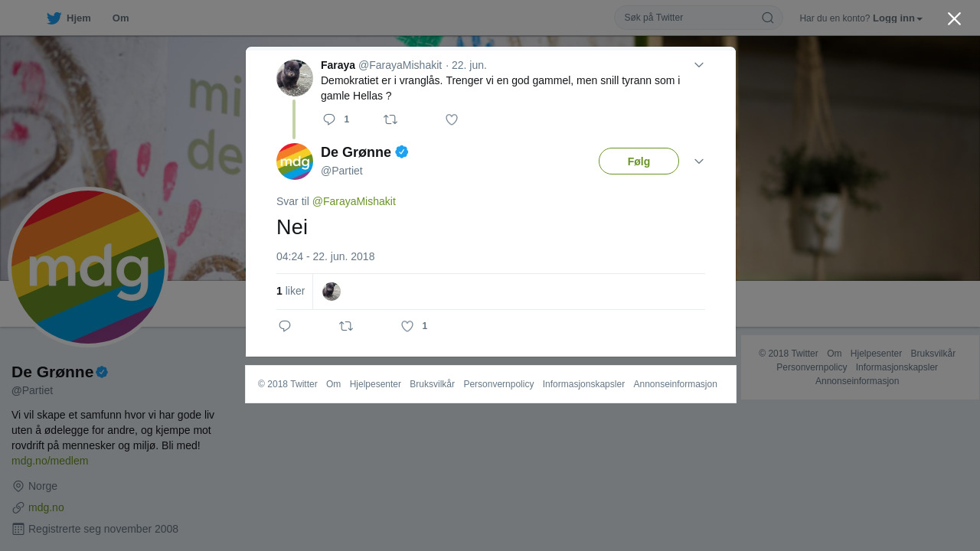980x551 pixels.
Task: Open the liker's avatar thumbnail
Action: [332, 292]
